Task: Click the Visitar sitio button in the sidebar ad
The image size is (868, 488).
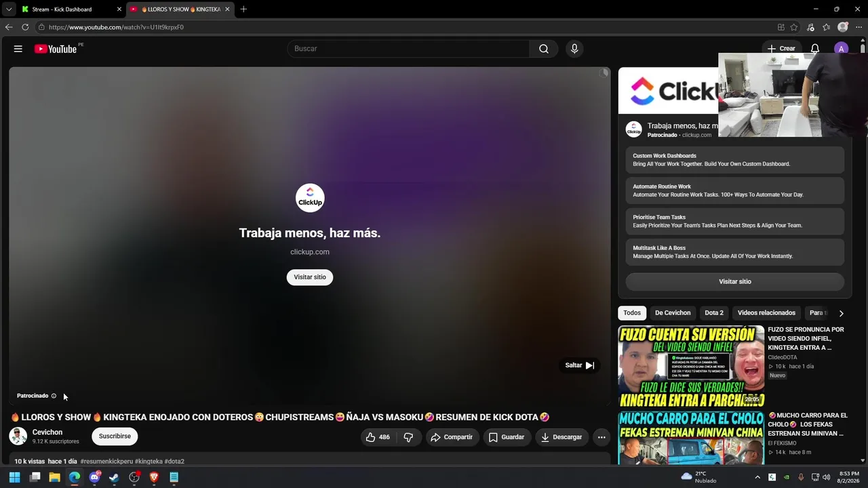Action: pos(735,281)
